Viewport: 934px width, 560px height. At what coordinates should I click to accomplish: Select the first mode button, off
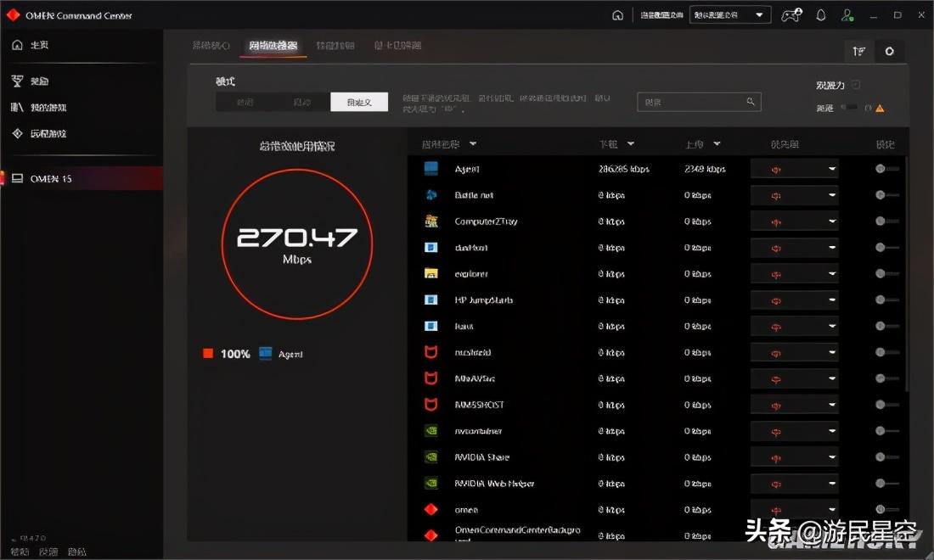coord(245,102)
